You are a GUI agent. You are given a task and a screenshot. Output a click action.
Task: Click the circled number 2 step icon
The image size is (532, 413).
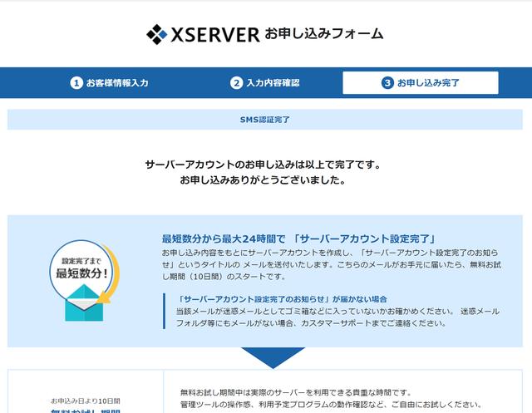click(236, 83)
